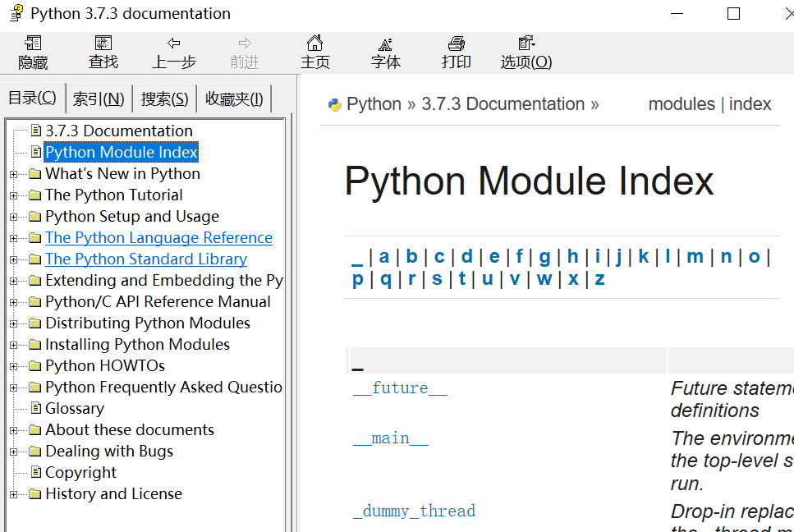Click the Font (字体) toolbar icon
Viewport: 794px width, 532px height.
pos(385,53)
